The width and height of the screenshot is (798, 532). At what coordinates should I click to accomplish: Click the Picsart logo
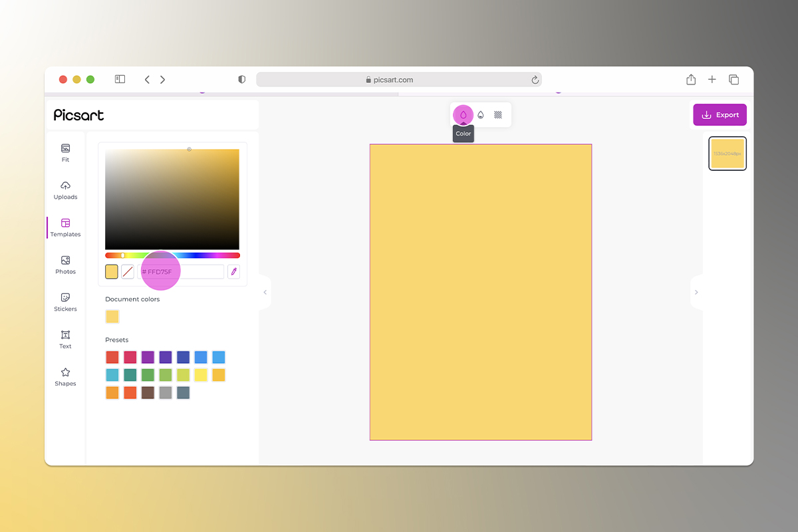pyautogui.click(x=79, y=115)
